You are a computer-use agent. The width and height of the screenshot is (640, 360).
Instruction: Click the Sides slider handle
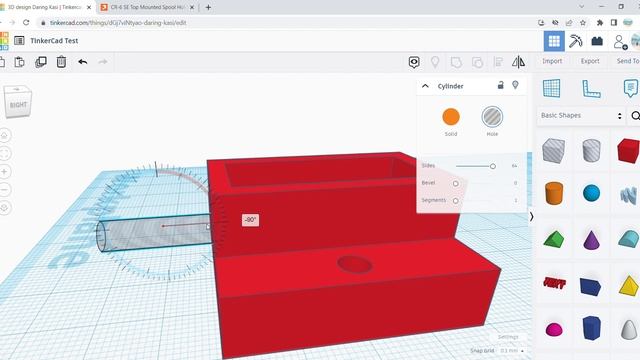point(493,166)
